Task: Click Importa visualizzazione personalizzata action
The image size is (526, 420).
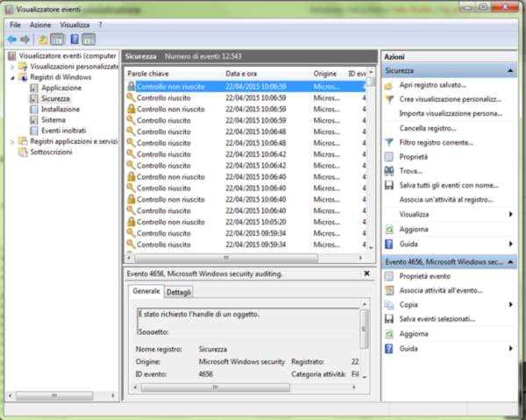Action: tap(451, 113)
